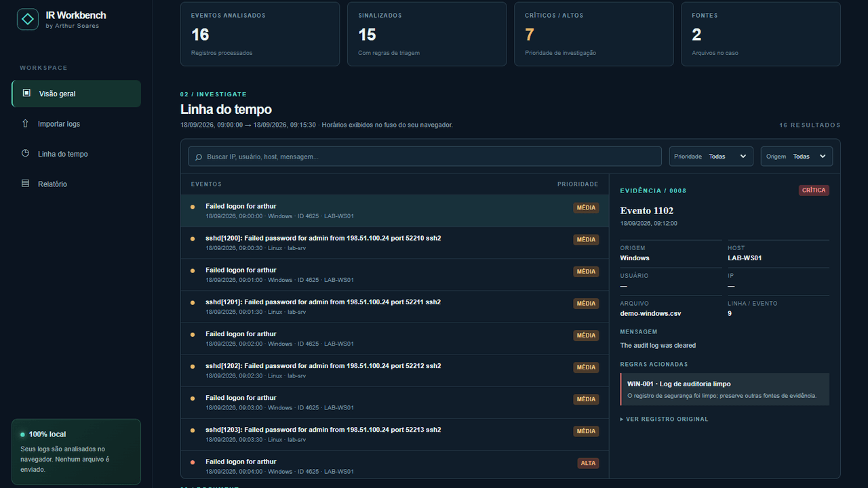Click the demo-windows.csv file name

click(650, 314)
